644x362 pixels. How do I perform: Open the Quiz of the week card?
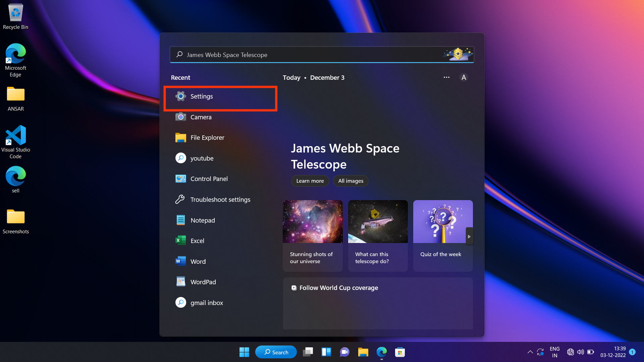[443, 236]
